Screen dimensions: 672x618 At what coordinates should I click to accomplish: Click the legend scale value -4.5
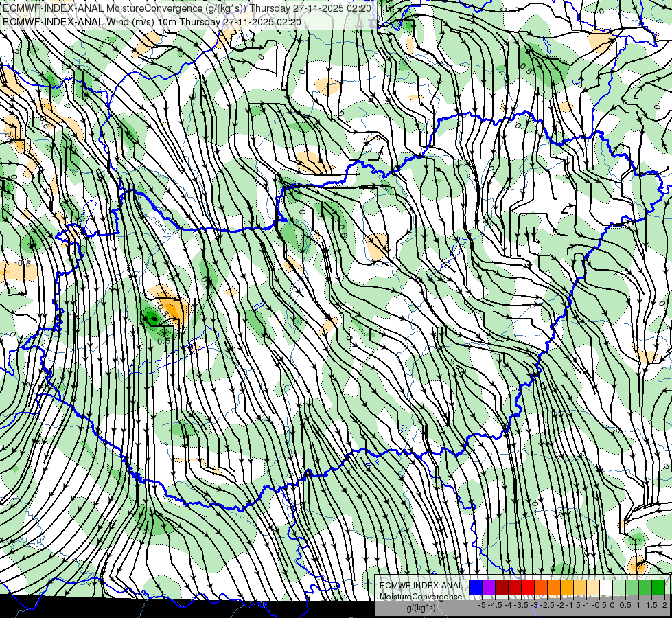tap(496, 605)
